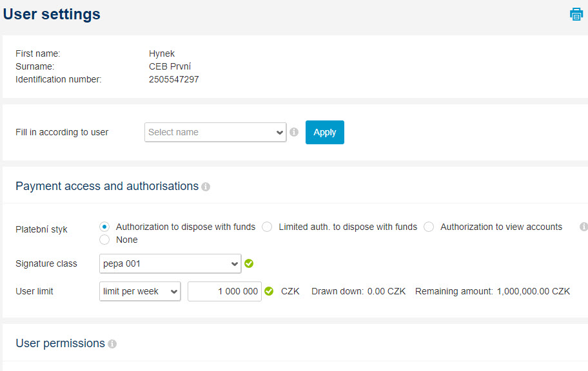This screenshot has width=588, height=371.
Task: Click green checkmark beside Signature class
Action: tap(249, 263)
